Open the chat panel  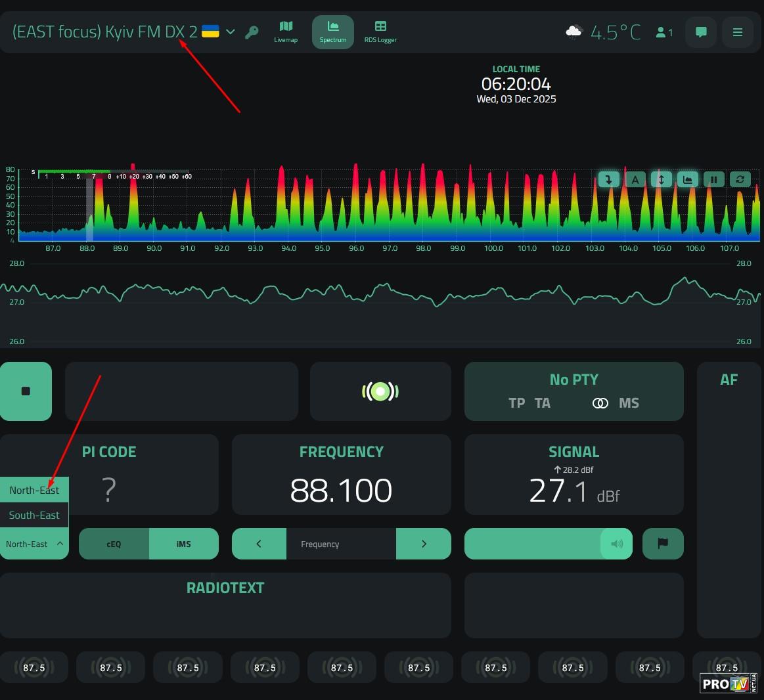701,32
